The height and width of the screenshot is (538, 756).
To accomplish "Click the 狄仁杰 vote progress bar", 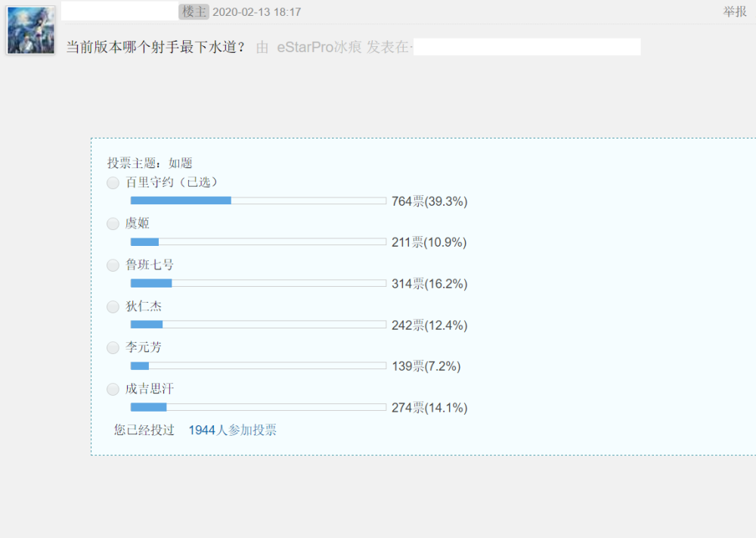I will point(258,325).
